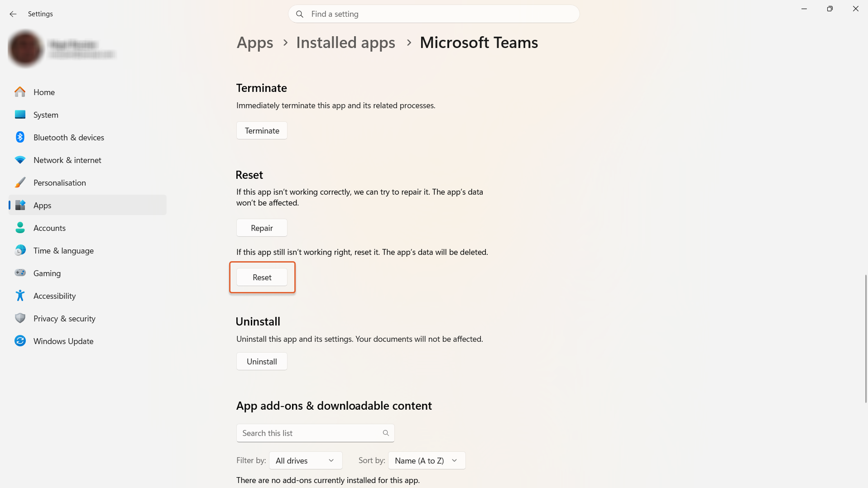Click the vertical scrollbar thumb

point(866,339)
